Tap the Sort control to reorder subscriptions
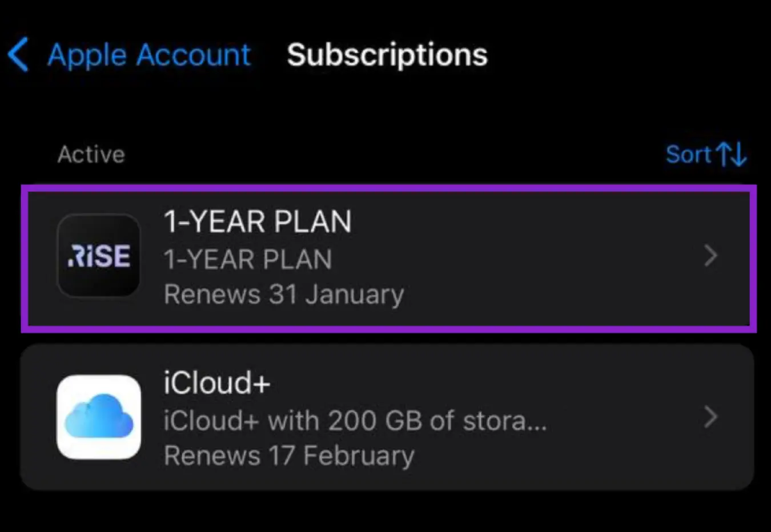Viewport: 771px width, 532px height. (x=706, y=154)
